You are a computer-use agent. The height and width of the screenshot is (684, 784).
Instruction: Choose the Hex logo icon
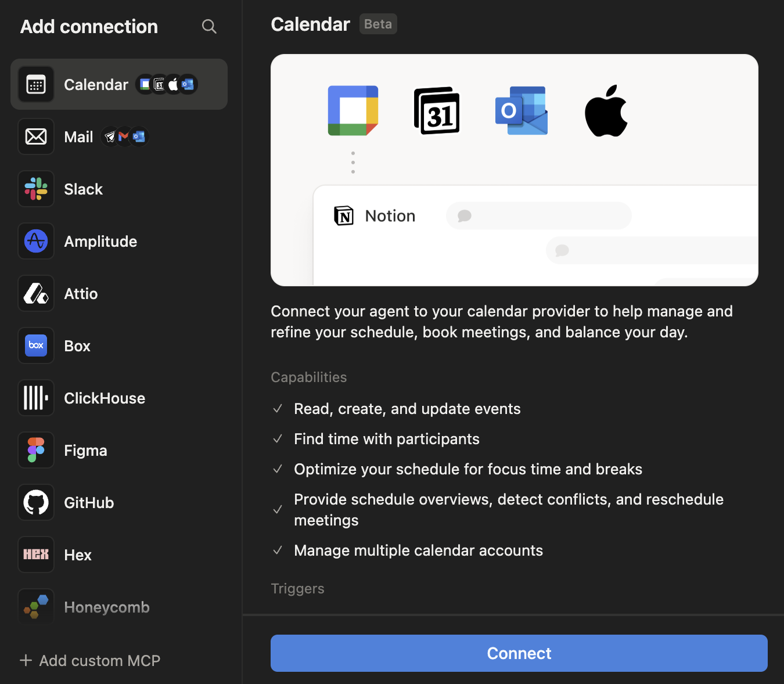point(36,555)
